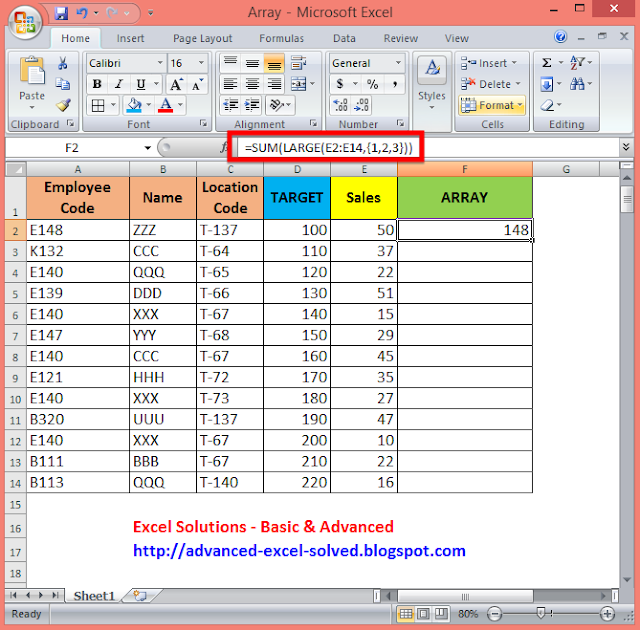Set Top Align vertical alignment
This screenshot has height=630, width=640.
coord(231,63)
